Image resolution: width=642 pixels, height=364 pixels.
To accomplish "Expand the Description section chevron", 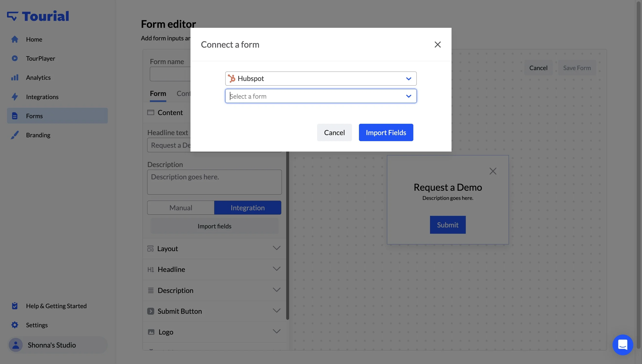I will coord(277,290).
